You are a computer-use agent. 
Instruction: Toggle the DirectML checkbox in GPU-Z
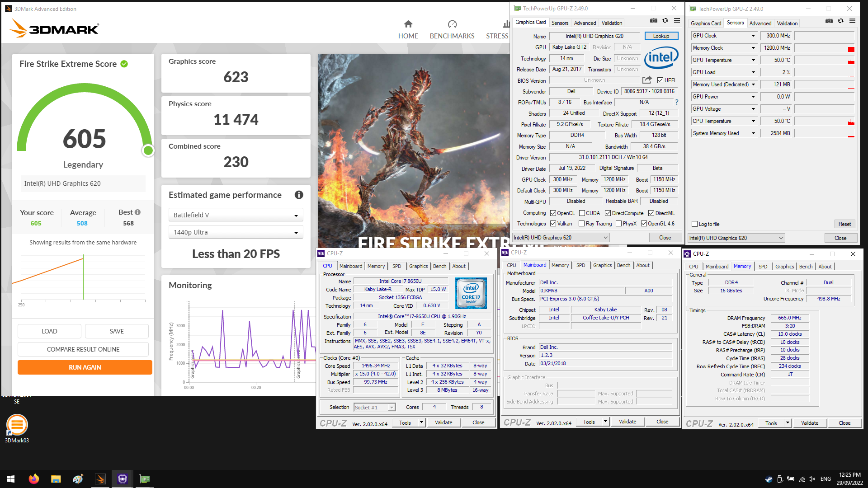(x=651, y=213)
